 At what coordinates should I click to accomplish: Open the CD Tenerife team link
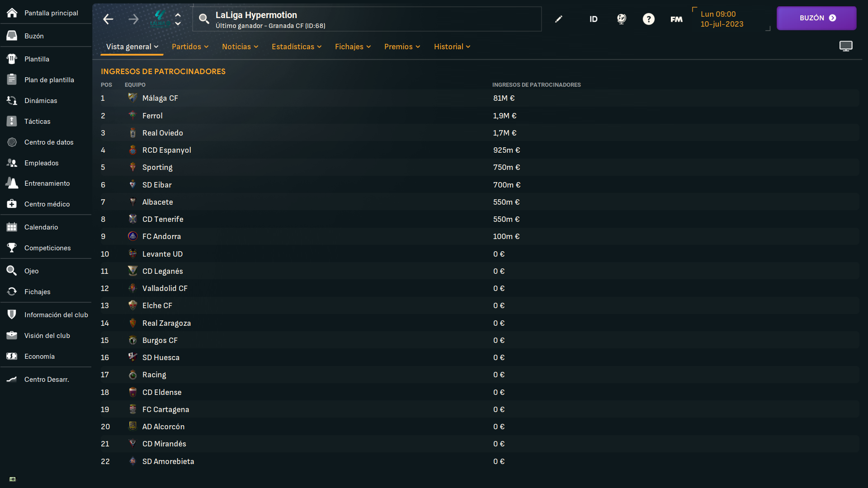[163, 219]
